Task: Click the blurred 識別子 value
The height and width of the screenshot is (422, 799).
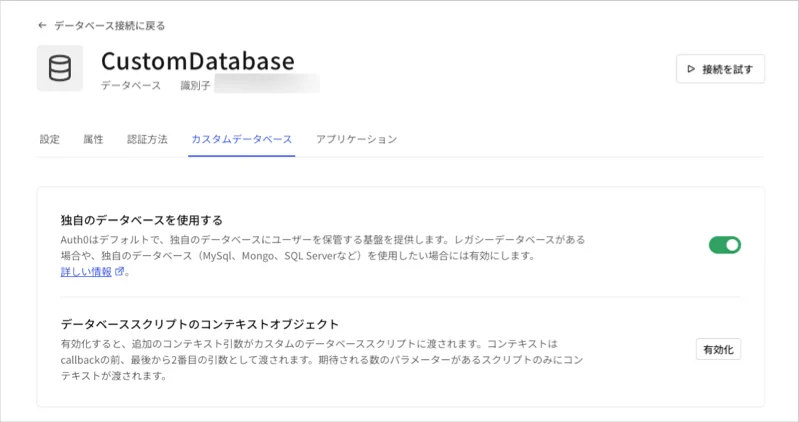Action: 267,85
